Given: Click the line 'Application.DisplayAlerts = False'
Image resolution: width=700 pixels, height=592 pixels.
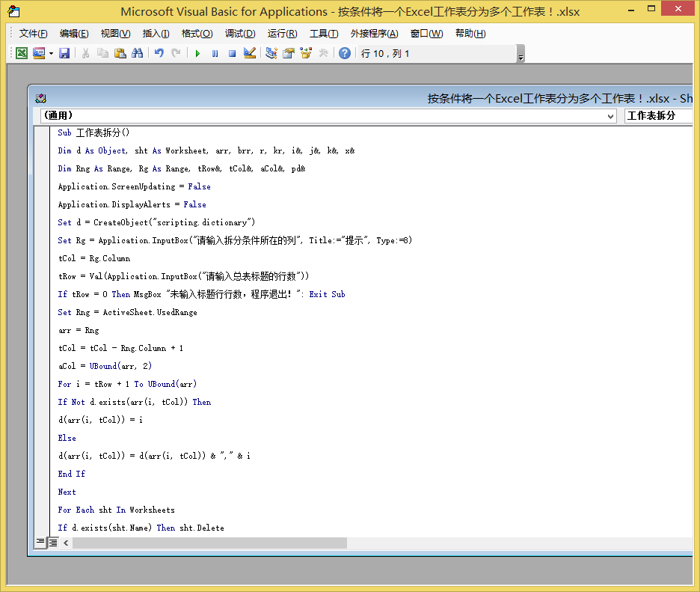Looking at the screenshot, I should click(x=132, y=204).
